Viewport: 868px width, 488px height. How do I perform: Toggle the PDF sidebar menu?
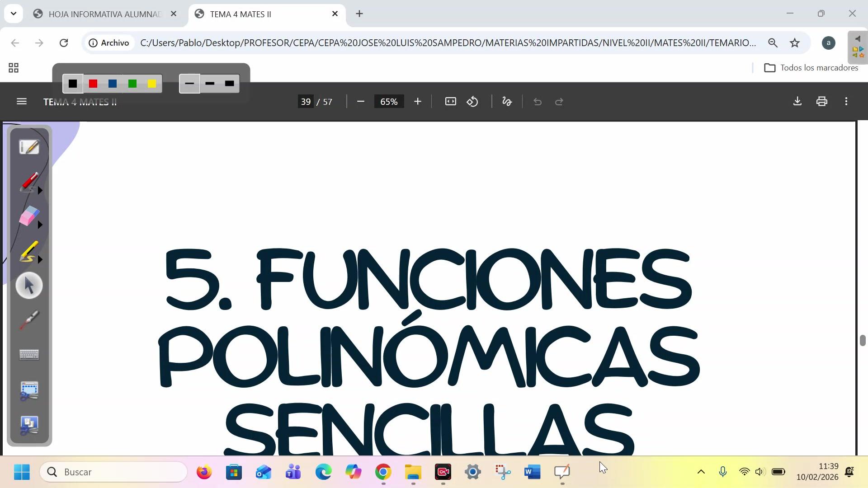[21, 102]
